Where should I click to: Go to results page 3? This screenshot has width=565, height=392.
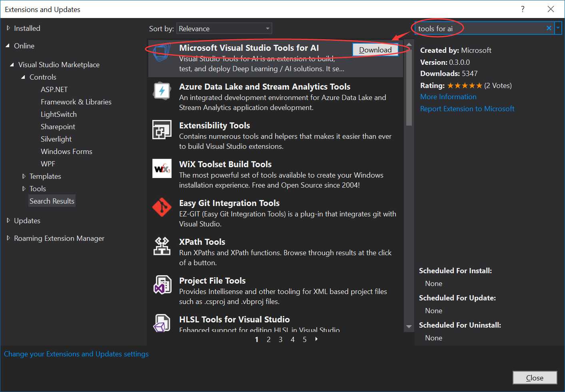281,339
